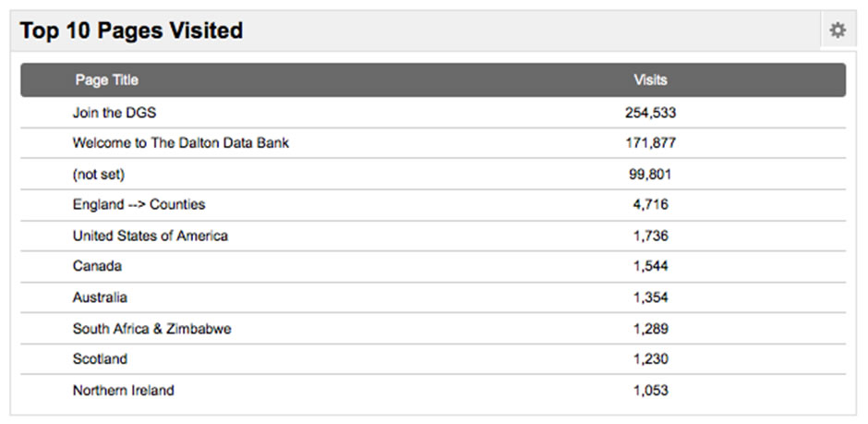Open Welcome to The Dalton Data Bank

coord(180,143)
